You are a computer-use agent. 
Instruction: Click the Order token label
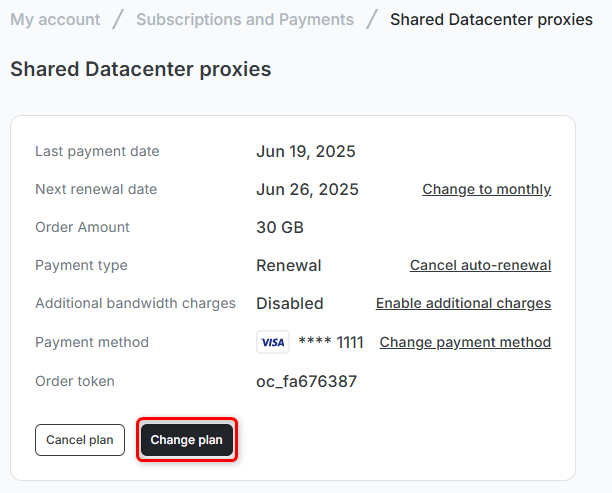(x=75, y=381)
